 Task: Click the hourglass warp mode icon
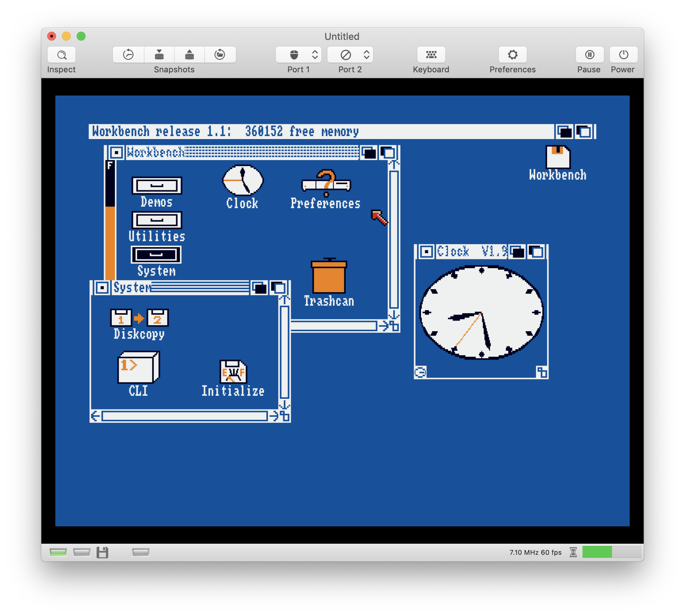pyautogui.click(x=573, y=552)
